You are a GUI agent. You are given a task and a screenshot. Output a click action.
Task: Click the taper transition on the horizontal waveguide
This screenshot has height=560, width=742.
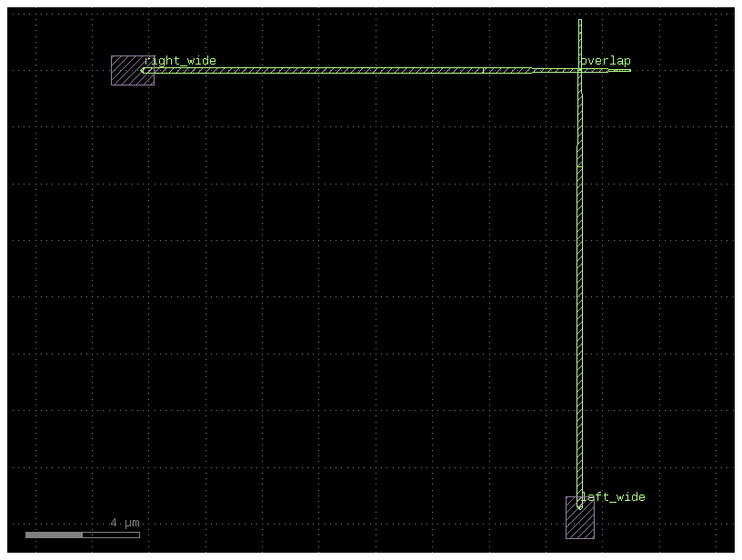click(531, 70)
